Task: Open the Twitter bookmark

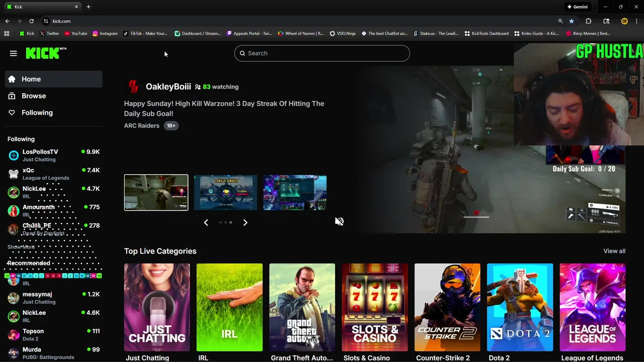Action: pyautogui.click(x=49, y=34)
